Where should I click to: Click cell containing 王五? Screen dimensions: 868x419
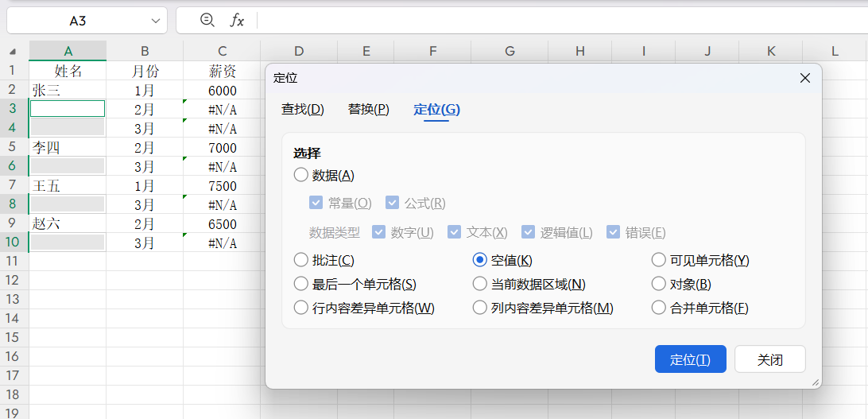68,185
